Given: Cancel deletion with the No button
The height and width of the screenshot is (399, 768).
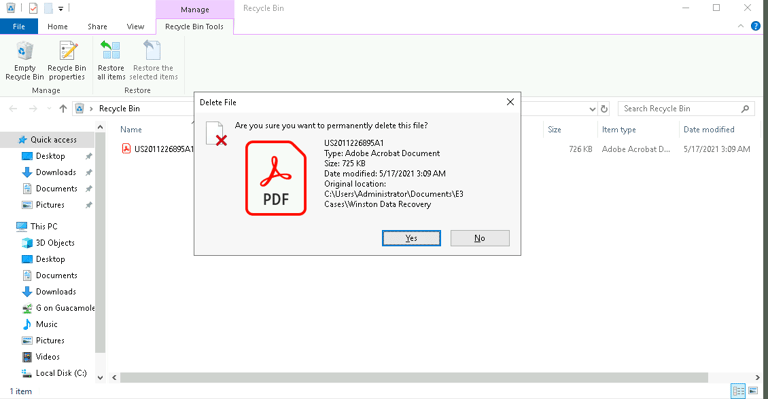Looking at the screenshot, I should (x=480, y=238).
